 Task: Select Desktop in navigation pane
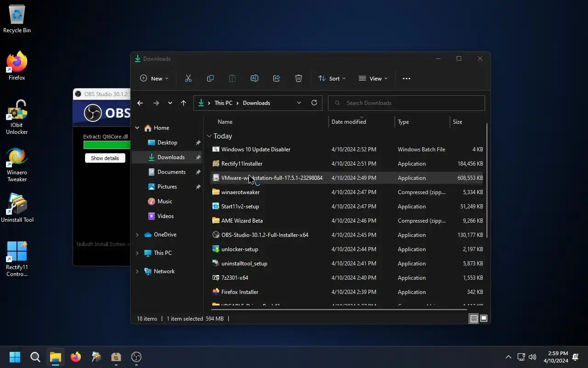(x=167, y=143)
